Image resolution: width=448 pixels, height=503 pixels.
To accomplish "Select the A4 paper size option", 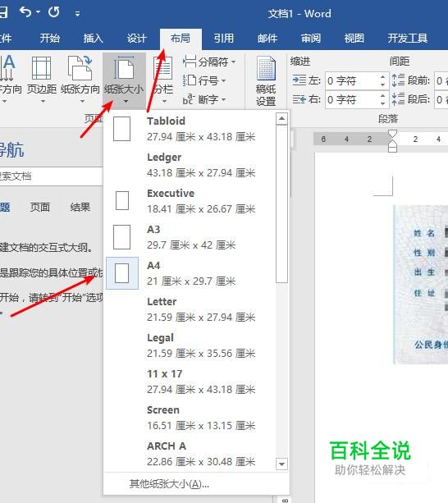I will pos(190,273).
